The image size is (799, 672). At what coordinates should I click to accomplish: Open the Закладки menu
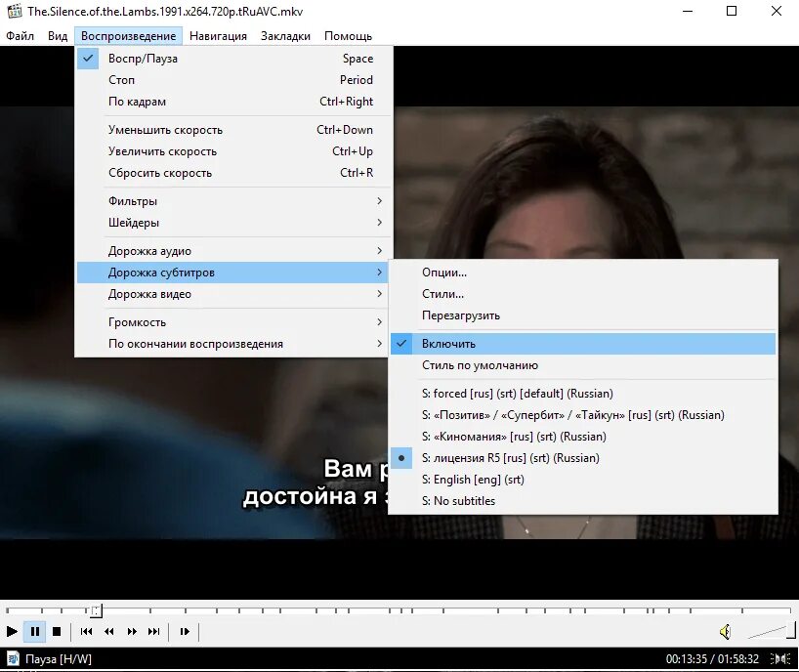(x=285, y=36)
